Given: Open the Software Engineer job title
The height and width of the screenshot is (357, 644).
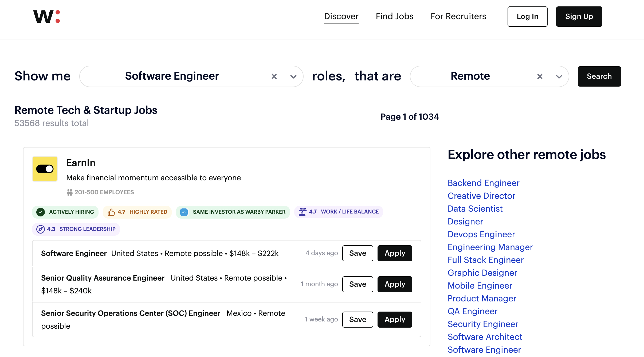Looking at the screenshot, I should click(x=74, y=253).
